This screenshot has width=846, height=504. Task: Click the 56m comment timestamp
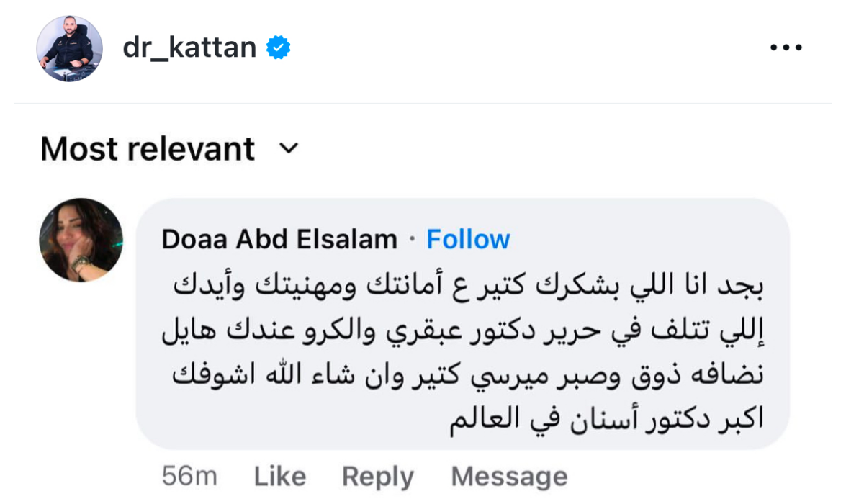(189, 477)
